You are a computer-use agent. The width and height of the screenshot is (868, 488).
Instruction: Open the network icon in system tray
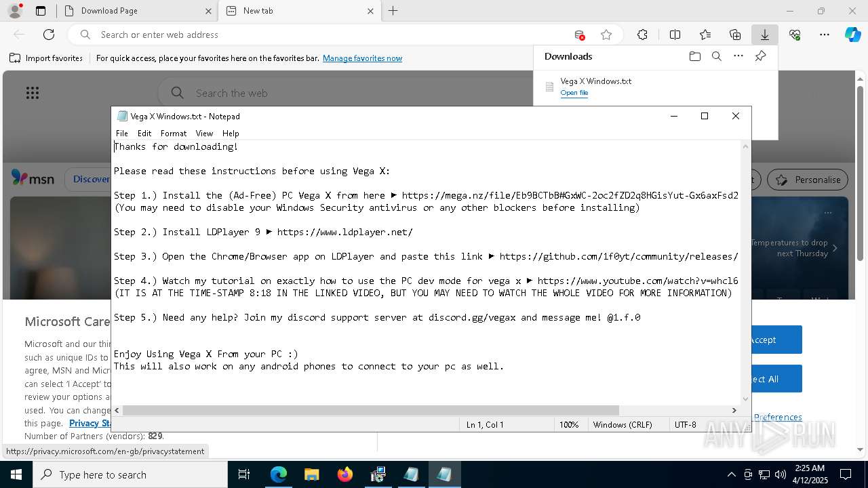[764, 474]
